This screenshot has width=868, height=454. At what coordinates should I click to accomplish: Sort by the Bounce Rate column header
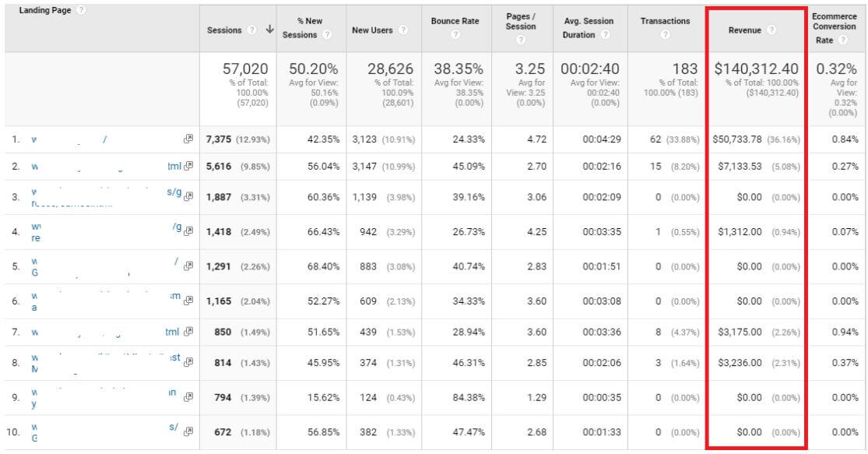point(455,21)
